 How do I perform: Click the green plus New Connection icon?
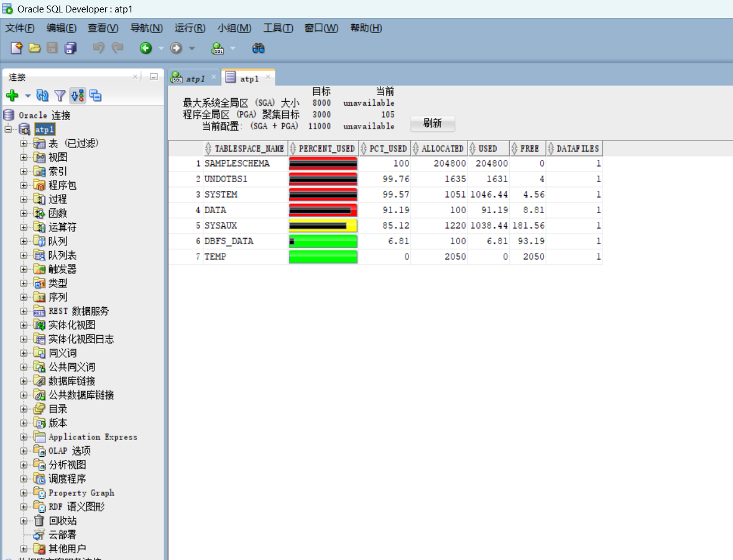click(x=12, y=96)
